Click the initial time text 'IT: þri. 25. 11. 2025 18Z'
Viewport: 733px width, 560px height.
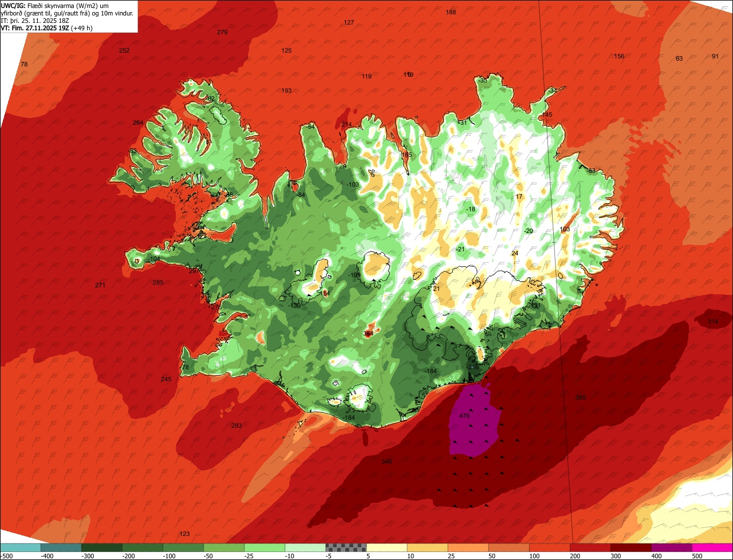tap(36, 21)
